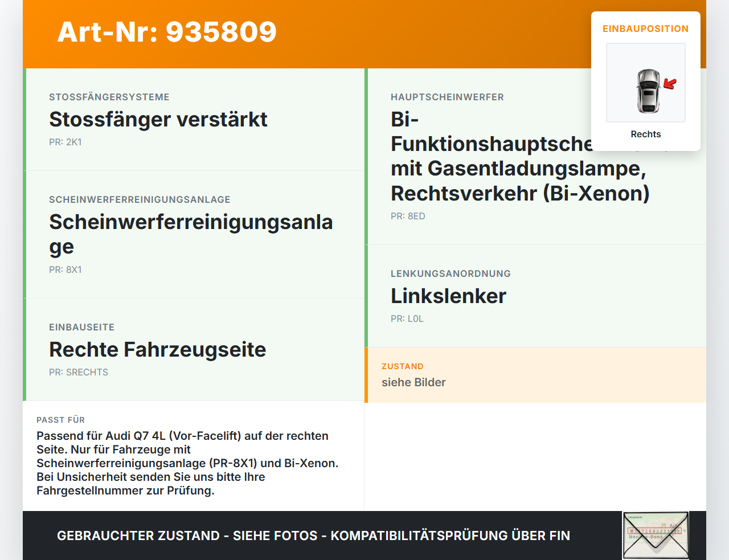The height and width of the screenshot is (560, 729).
Task: Select the PR: 8ED code
Action: click(x=408, y=216)
